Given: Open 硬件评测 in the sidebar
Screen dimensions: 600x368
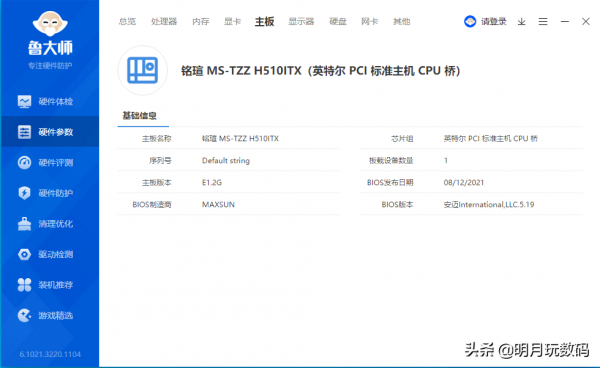Looking at the screenshot, I should pyautogui.click(x=50, y=163).
